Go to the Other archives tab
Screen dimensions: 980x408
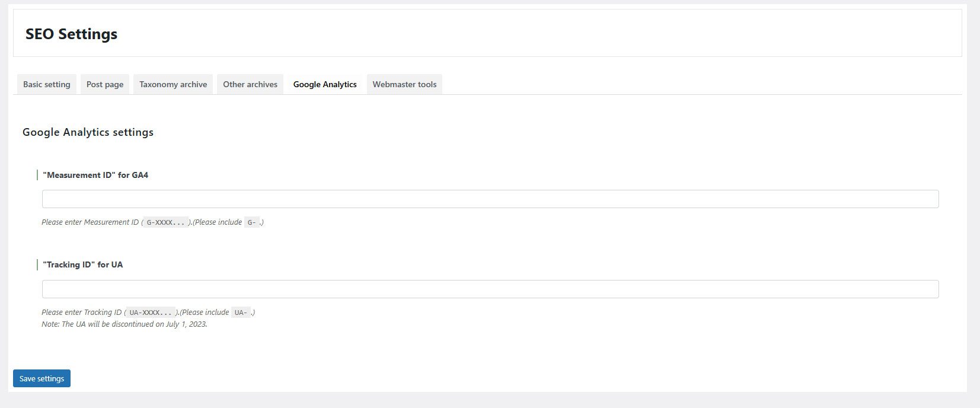[250, 84]
